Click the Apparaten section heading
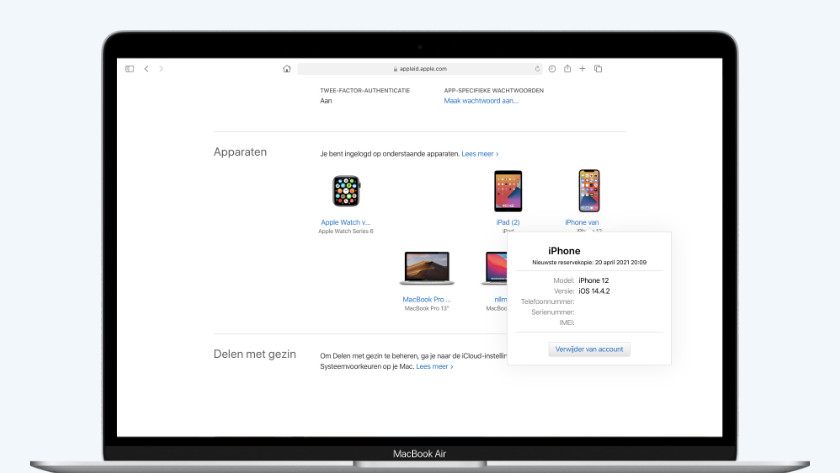 tap(240, 152)
